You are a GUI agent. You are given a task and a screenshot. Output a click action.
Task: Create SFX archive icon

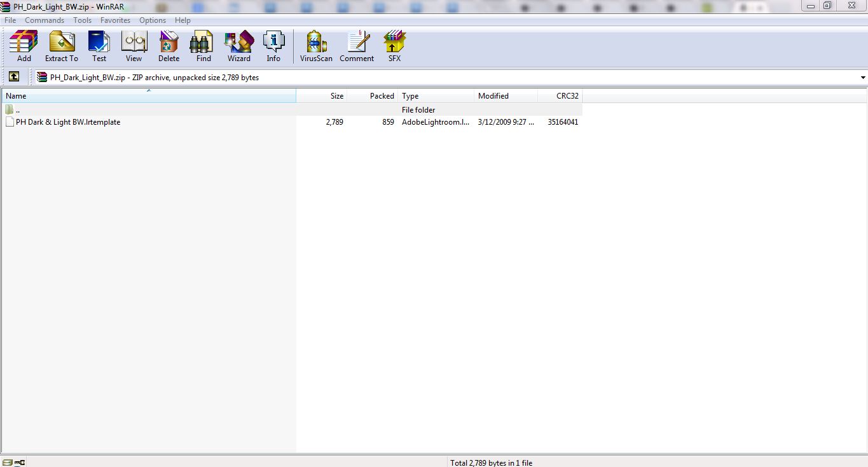[395, 46]
